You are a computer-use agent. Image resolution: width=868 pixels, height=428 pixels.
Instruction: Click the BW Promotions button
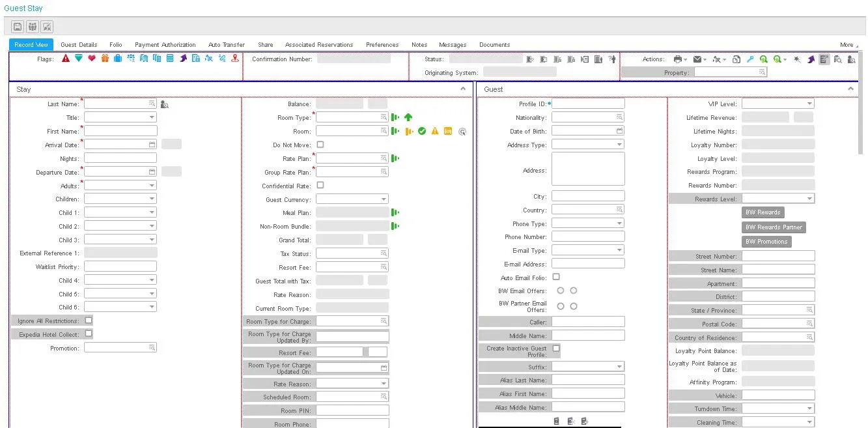tap(767, 242)
